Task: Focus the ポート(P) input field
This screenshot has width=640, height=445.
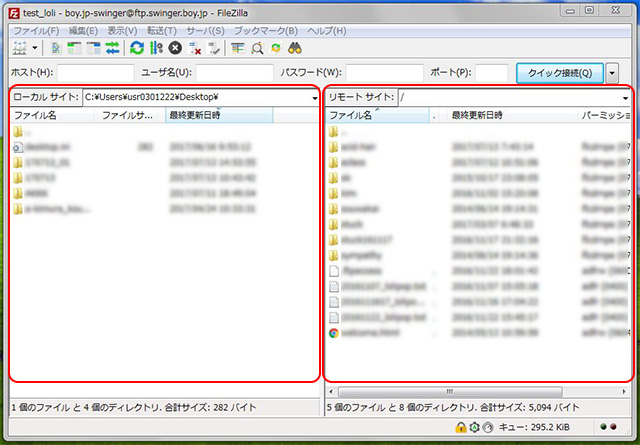Action: click(492, 73)
